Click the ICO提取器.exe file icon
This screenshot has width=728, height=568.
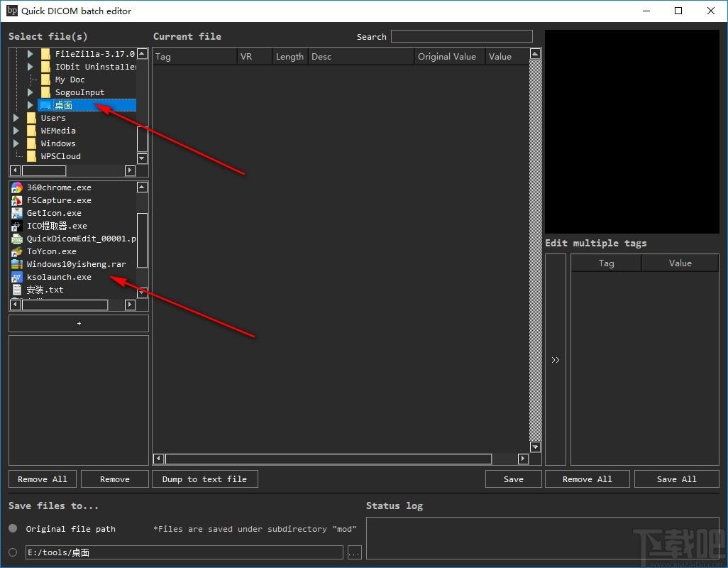[17, 226]
